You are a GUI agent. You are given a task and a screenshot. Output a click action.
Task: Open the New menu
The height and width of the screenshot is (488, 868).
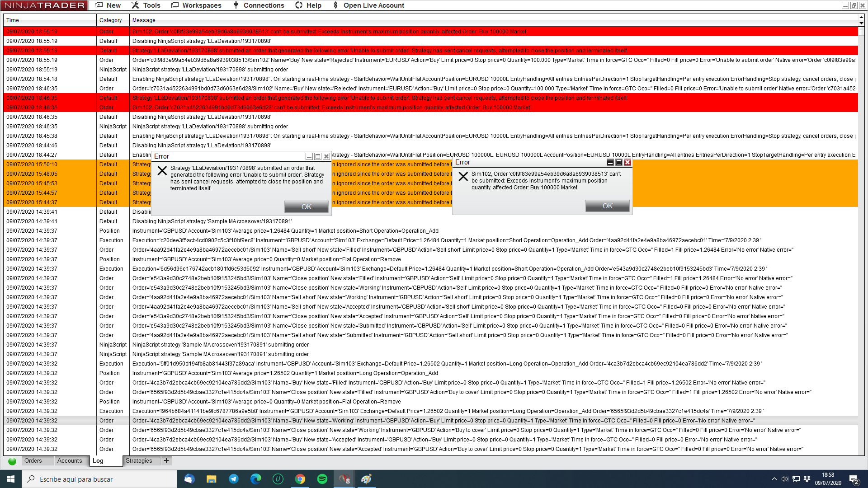(x=108, y=5)
